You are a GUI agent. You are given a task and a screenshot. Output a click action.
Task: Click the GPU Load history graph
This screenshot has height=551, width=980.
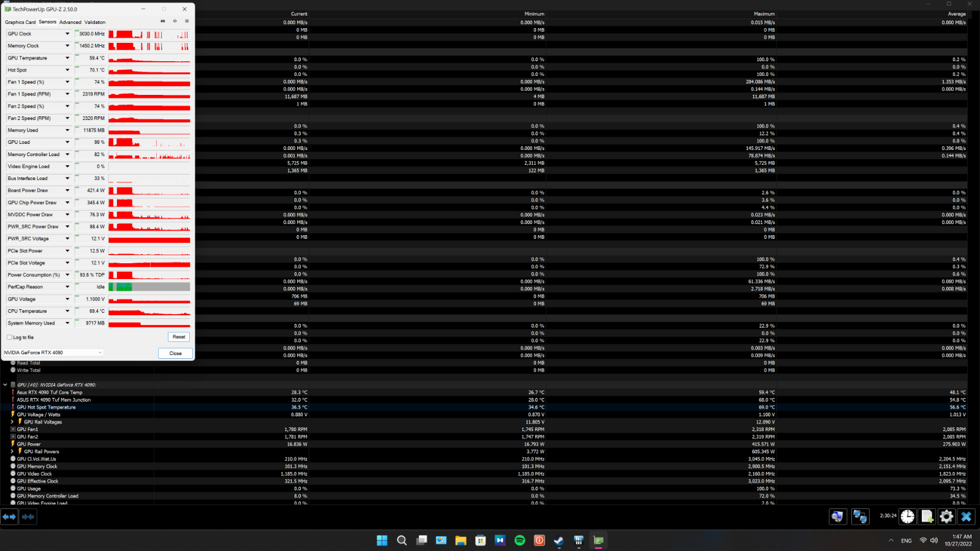149,142
